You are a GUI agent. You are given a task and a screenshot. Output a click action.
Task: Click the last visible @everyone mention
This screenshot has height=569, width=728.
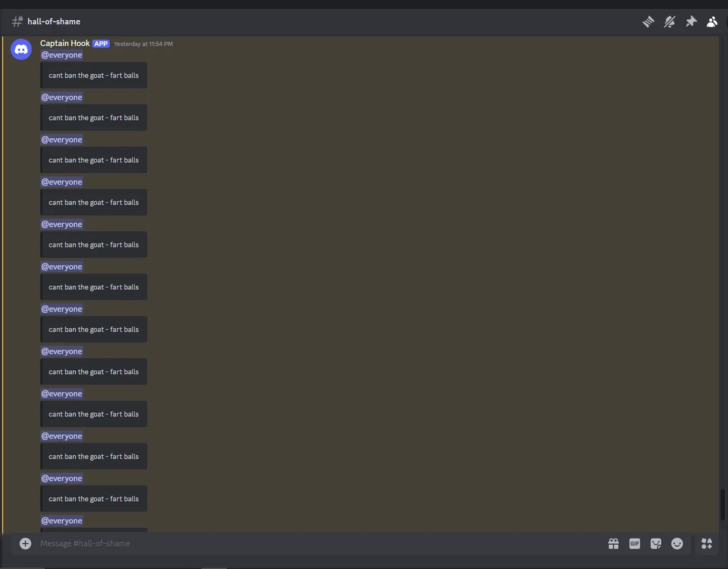click(62, 520)
